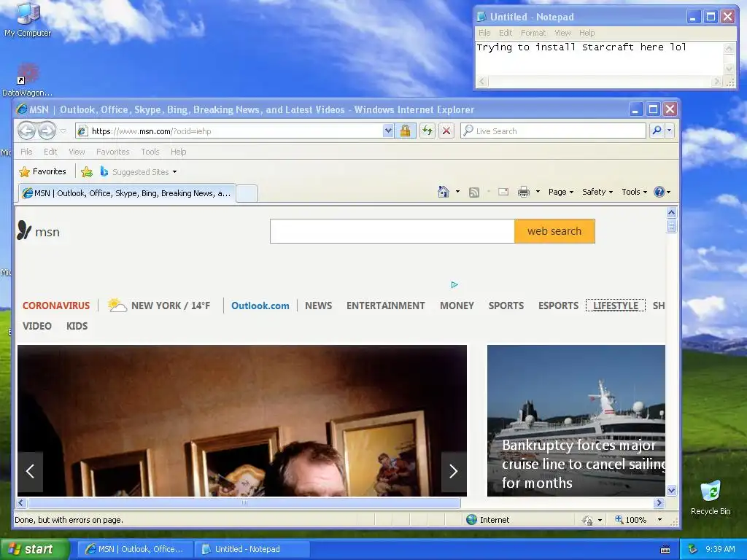Image resolution: width=747 pixels, height=560 pixels.
Task: Open a new blank tab
Action: [247, 193]
